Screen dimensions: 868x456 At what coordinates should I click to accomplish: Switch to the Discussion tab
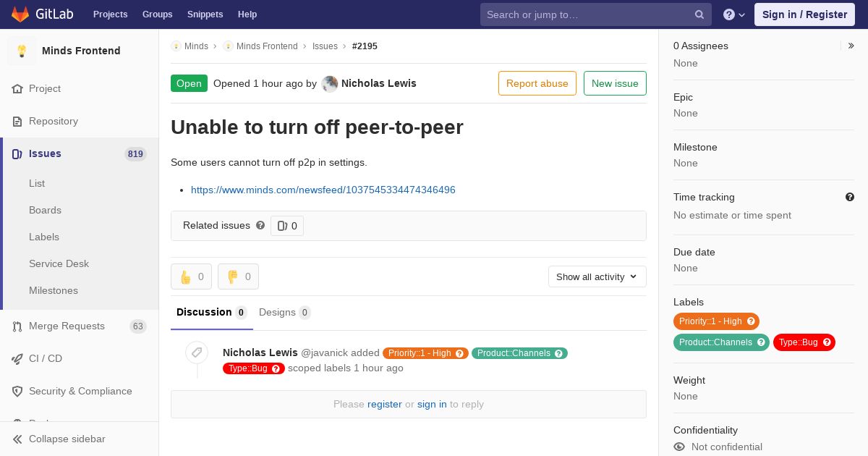tap(211, 312)
